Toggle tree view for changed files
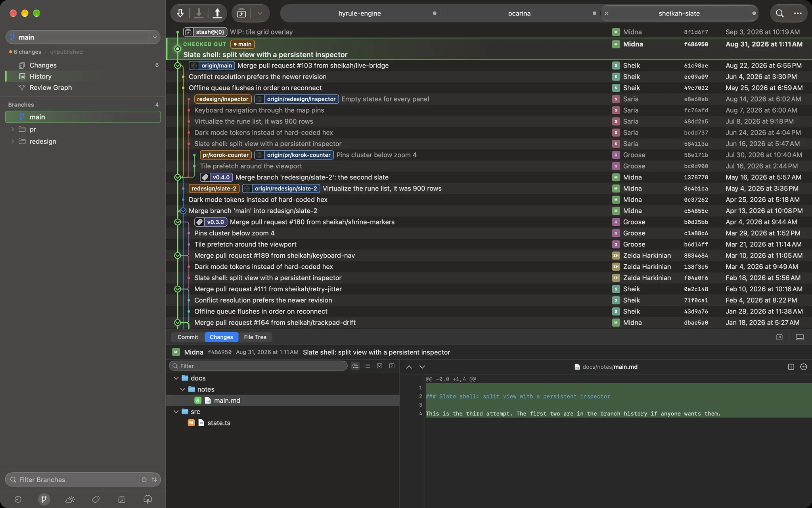This screenshot has height=508, width=812. pos(355,366)
